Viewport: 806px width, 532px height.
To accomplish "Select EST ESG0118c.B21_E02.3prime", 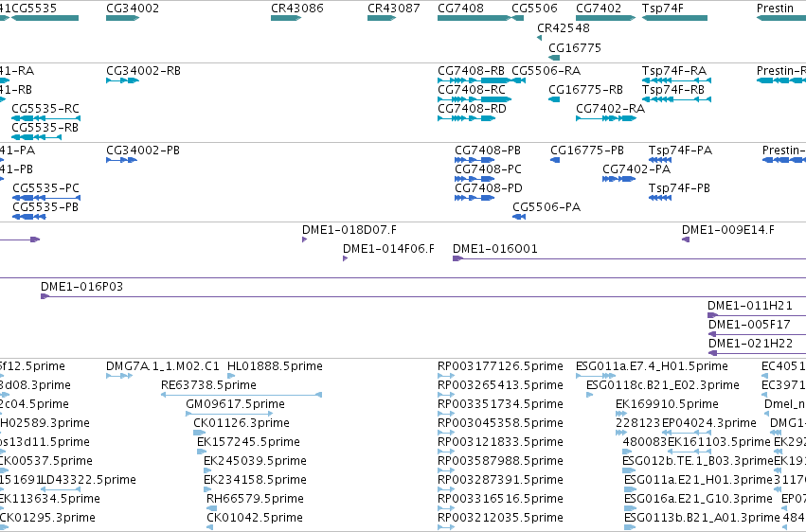I will pyautogui.click(x=590, y=396).
